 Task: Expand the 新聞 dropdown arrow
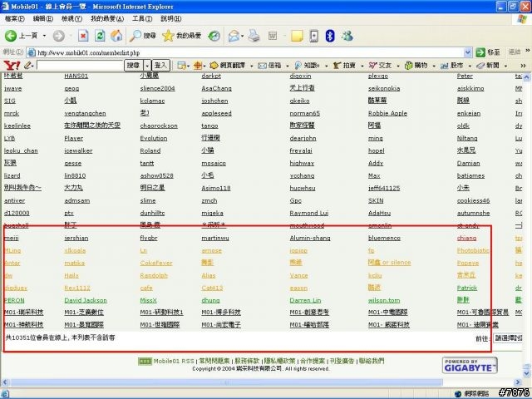505,66
